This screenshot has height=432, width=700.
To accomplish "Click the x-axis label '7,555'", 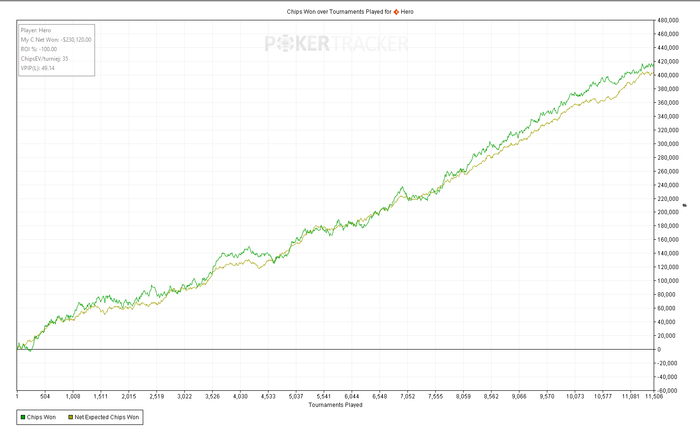I will click(x=436, y=396).
